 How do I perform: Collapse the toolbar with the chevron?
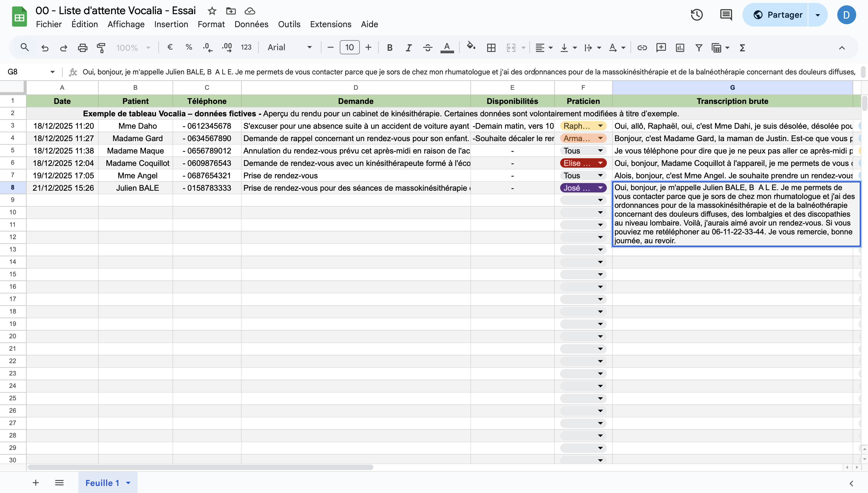(x=842, y=48)
